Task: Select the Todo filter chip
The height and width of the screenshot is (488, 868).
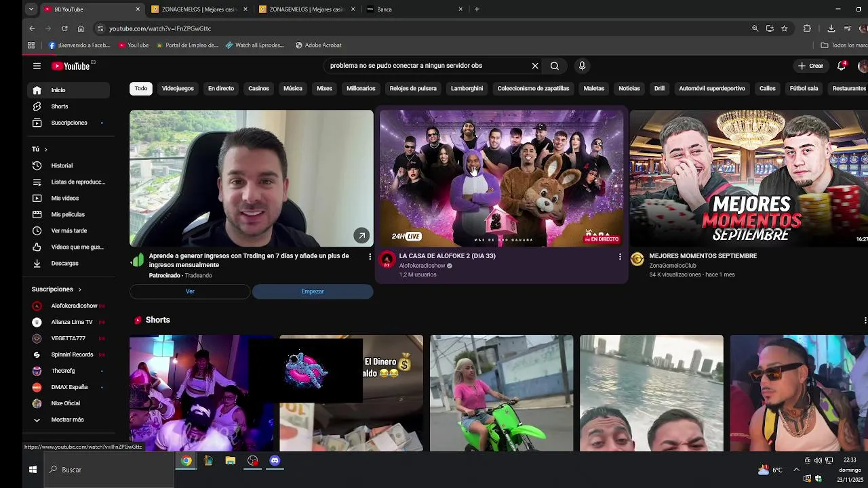Action: tap(141, 89)
